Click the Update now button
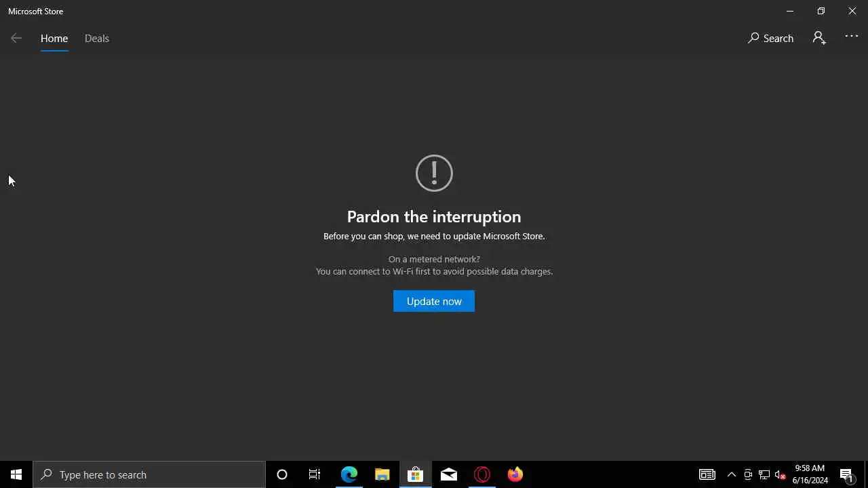The width and height of the screenshot is (868, 488). (434, 301)
